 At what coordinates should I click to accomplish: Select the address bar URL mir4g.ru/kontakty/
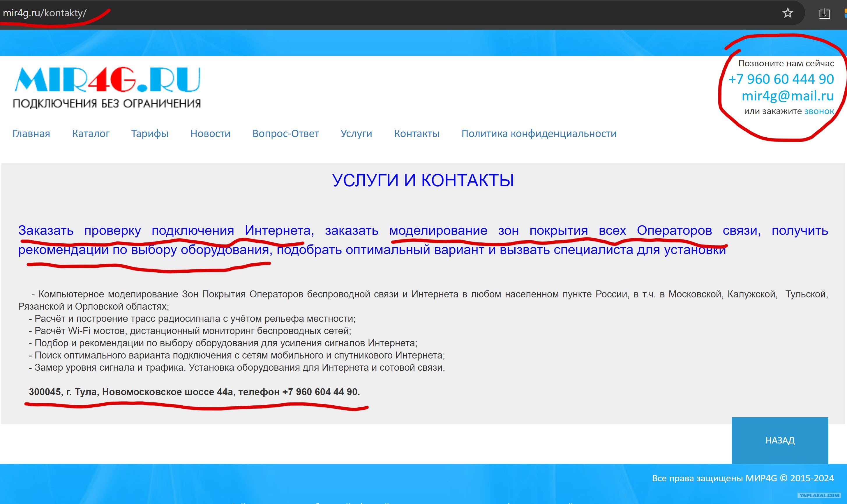pyautogui.click(x=45, y=13)
